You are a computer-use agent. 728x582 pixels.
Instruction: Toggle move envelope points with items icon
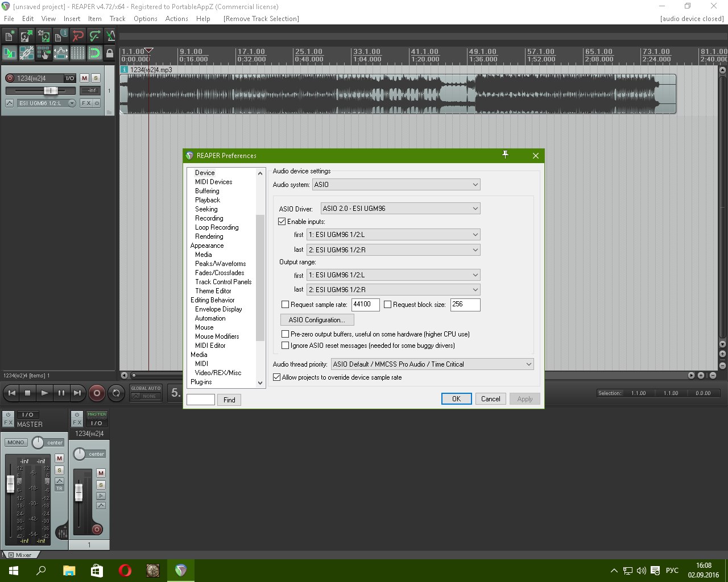tap(60, 53)
